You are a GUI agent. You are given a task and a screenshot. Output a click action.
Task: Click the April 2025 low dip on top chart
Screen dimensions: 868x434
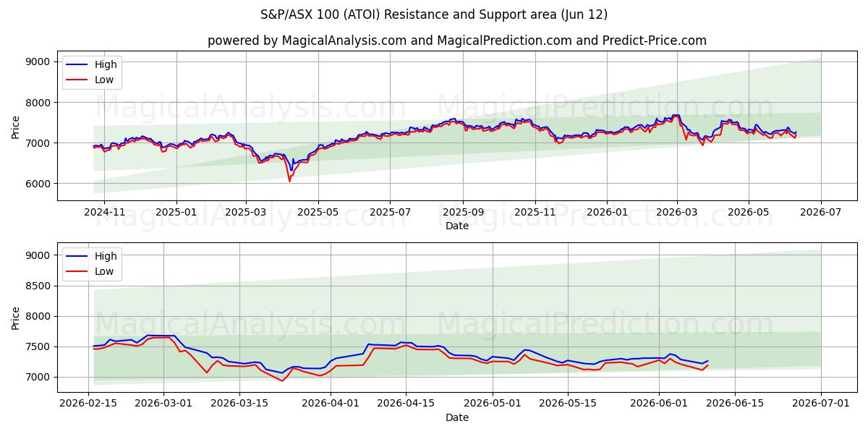pos(289,180)
